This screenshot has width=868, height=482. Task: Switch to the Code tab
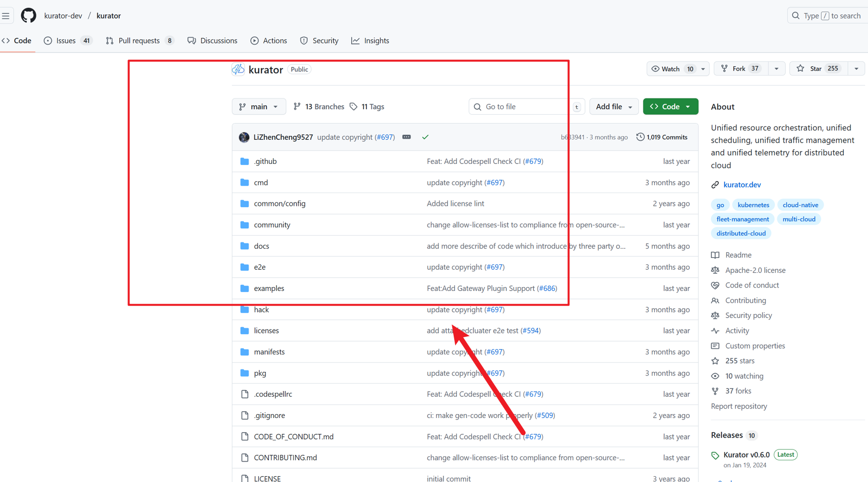click(x=17, y=41)
